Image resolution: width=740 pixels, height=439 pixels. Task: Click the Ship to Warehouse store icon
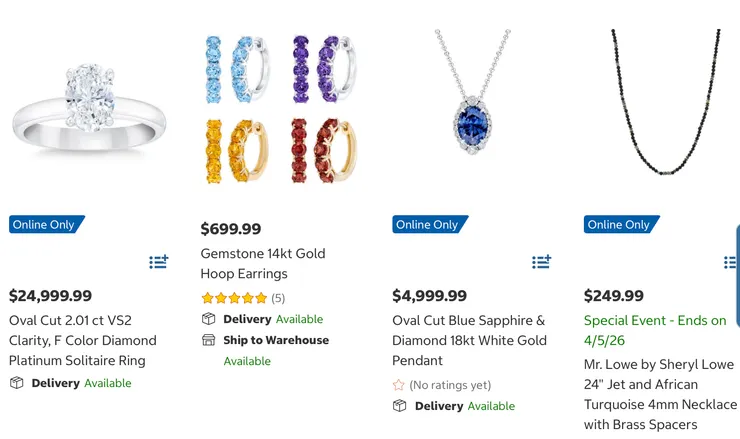[x=208, y=340]
